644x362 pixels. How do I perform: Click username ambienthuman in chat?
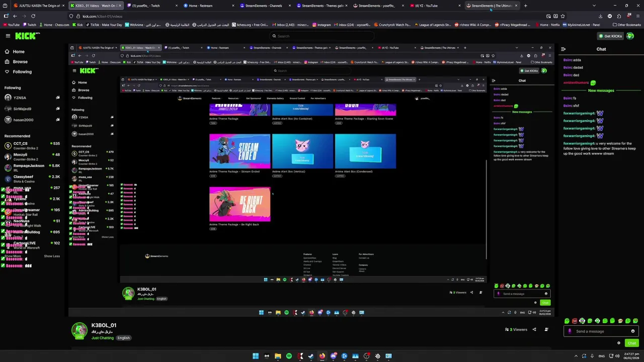576,82
